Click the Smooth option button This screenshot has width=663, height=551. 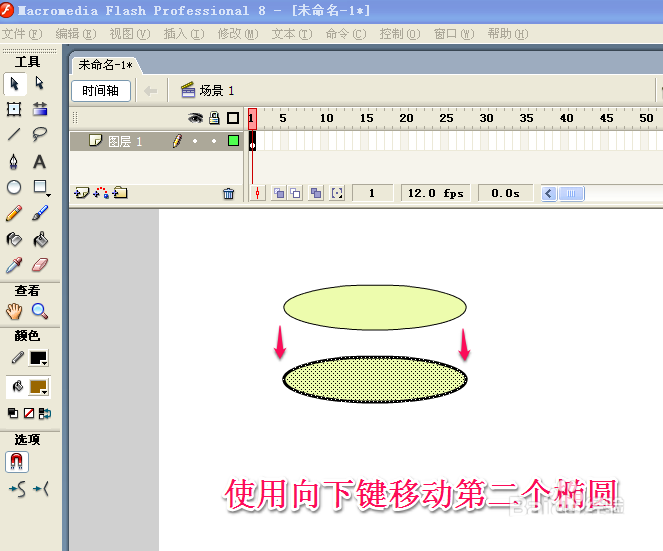click(18, 489)
